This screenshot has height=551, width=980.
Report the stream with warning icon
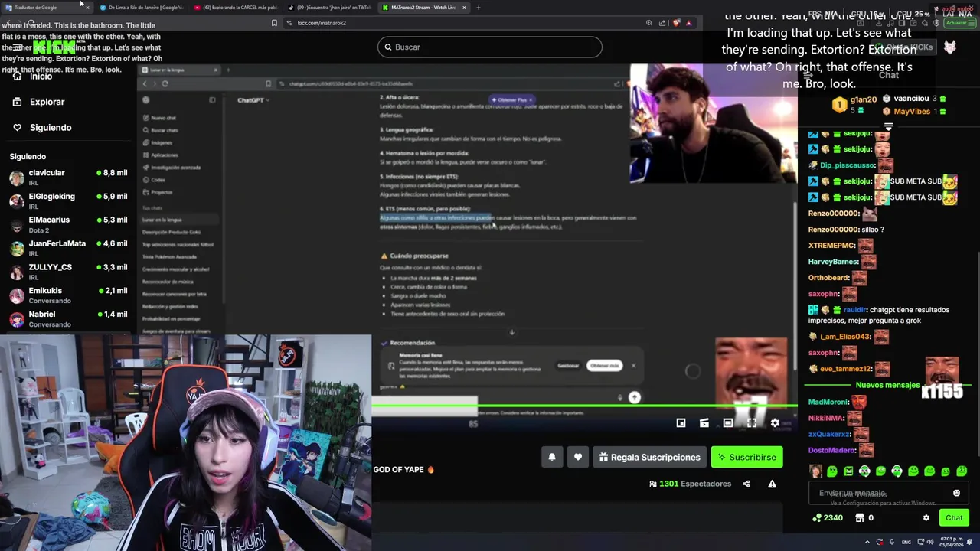(772, 484)
